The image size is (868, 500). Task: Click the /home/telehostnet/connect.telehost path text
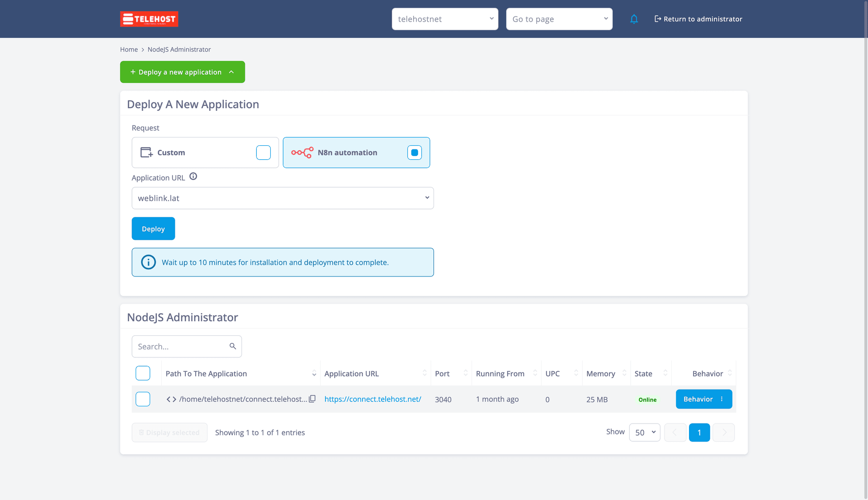(243, 399)
